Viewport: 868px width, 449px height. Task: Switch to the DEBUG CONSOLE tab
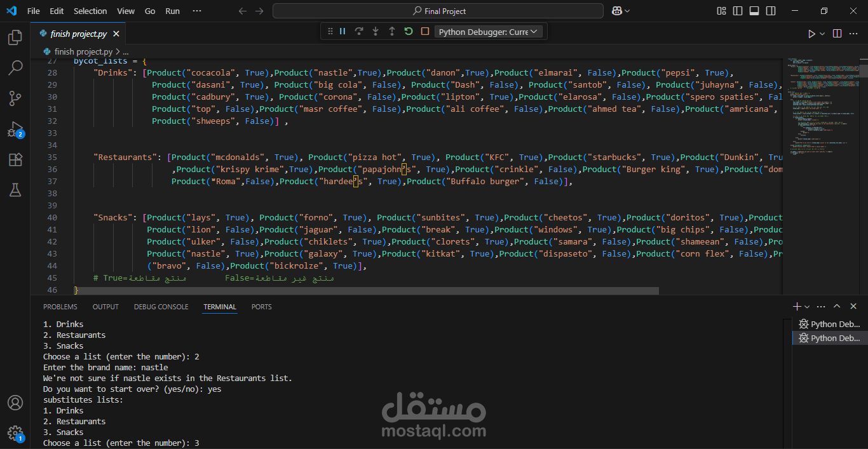point(161,307)
